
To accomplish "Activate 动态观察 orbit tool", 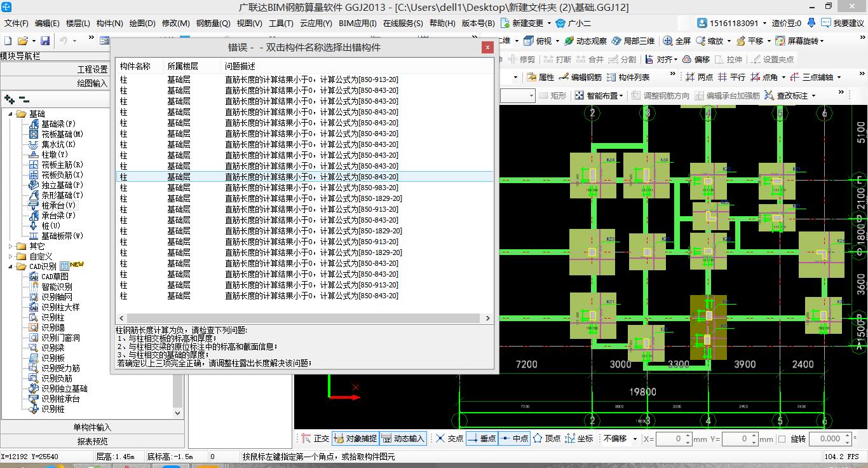I will (x=585, y=41).
